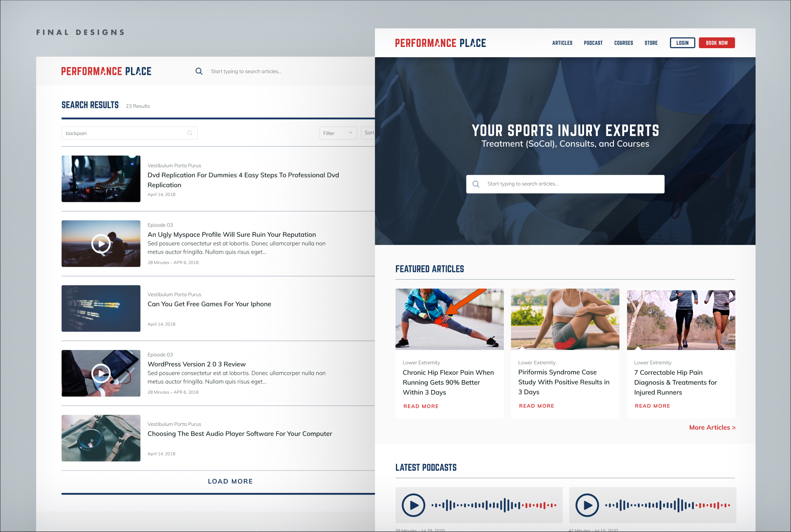Click the search magnifier icon in left header
Screen dimensions: 791x532
(x=199, y=71)
